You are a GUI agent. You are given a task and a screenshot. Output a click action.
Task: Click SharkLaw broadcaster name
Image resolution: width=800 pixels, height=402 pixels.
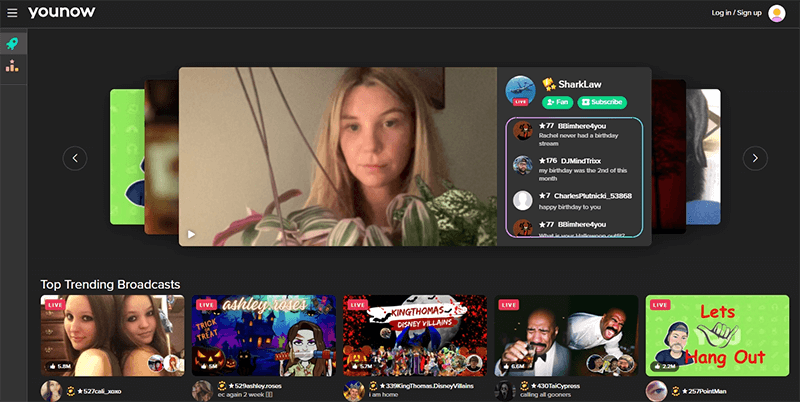[580, 84]
